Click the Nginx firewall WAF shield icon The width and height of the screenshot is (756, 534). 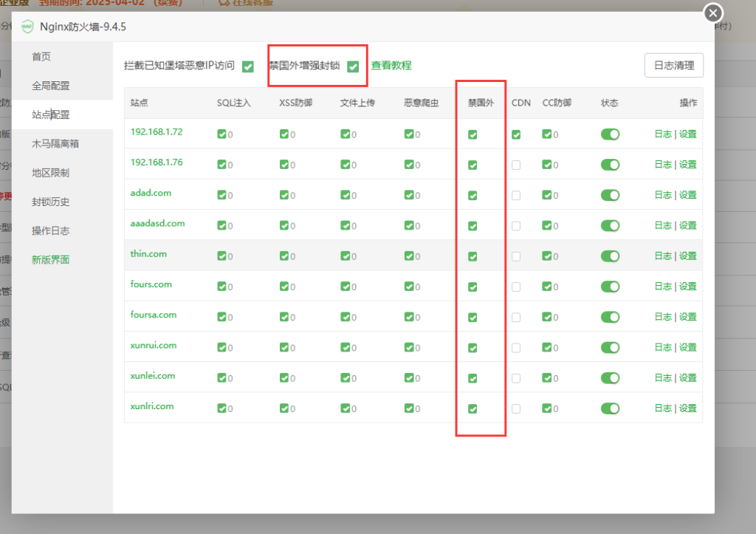(27, 27)
